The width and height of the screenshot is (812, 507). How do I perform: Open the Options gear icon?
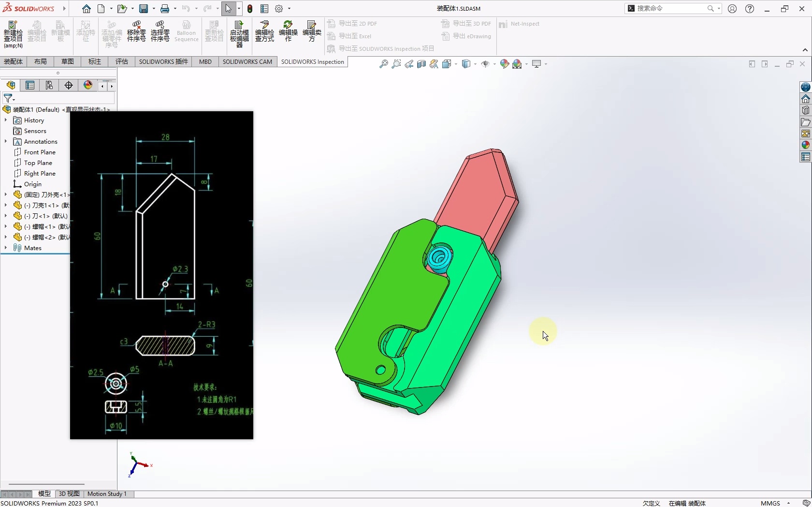[x=279, y=9]
